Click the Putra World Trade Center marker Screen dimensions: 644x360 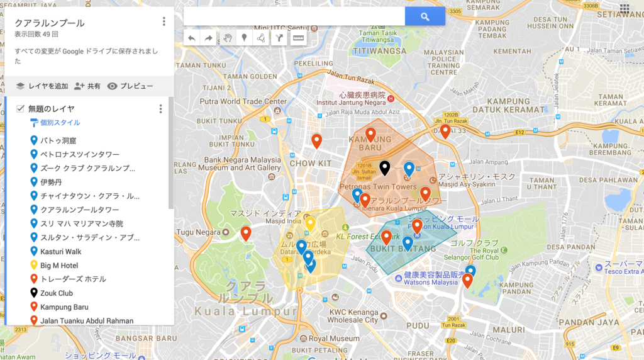pos(277,110)
